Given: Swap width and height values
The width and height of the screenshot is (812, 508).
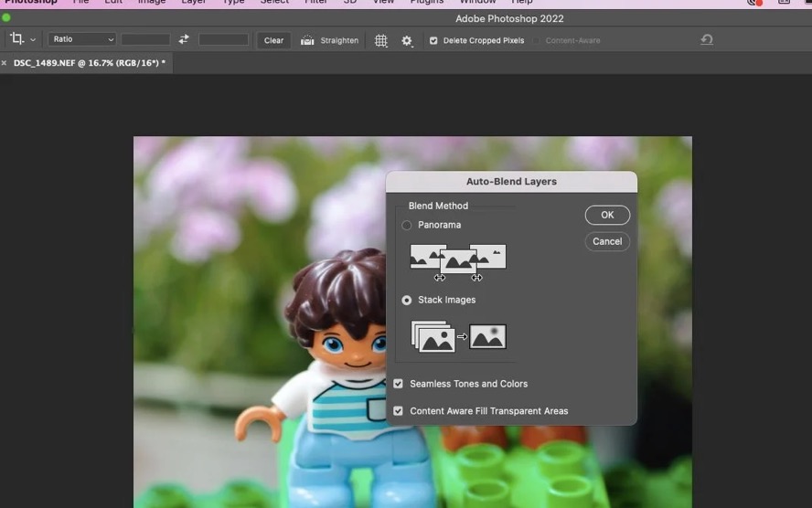Looking at the screenshot, I should [x=184, y=39].
